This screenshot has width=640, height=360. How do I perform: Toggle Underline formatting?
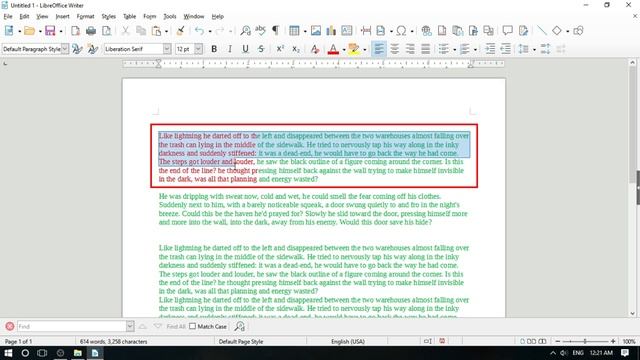tap(245, 49)
